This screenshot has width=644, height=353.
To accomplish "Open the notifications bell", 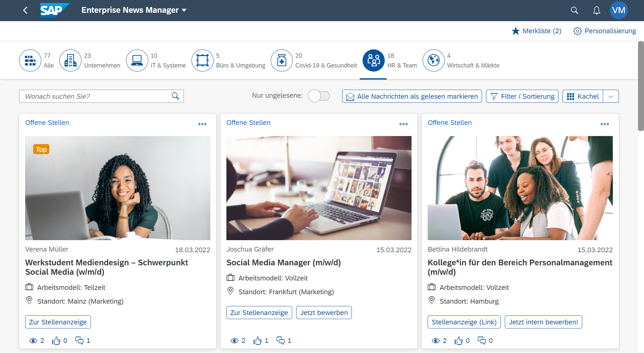I will [596, 10].
